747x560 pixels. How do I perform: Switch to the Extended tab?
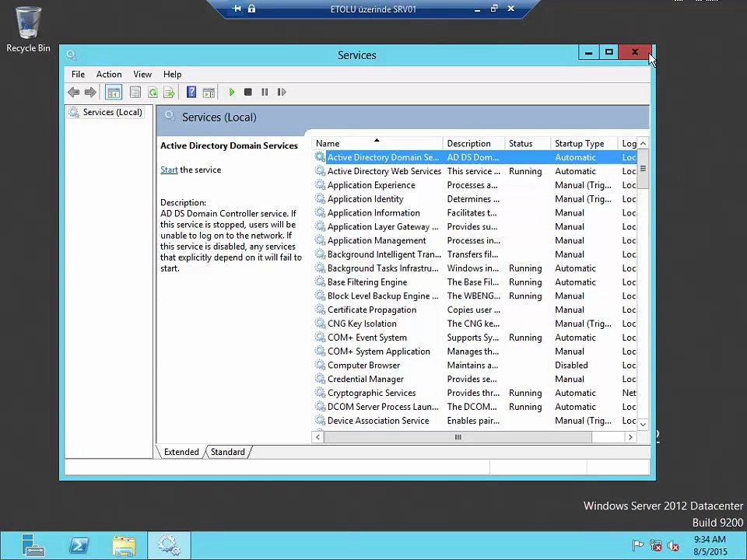[x=181, y=452]
